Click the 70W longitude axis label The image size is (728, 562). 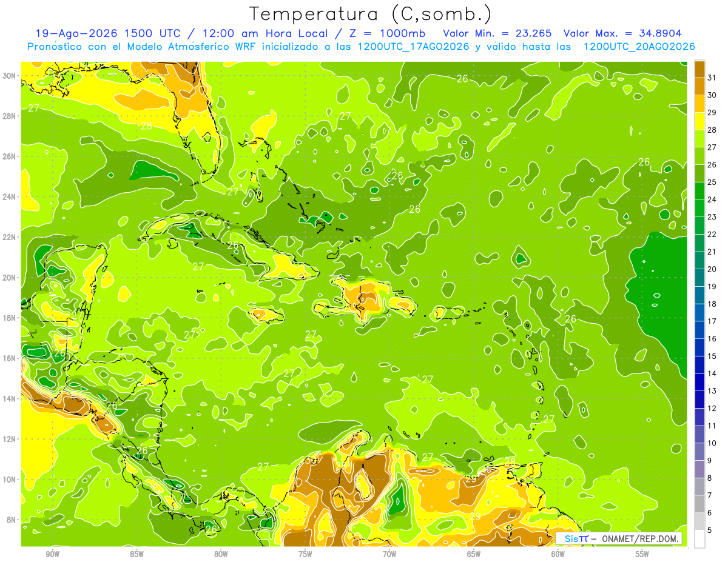(389, 554)
